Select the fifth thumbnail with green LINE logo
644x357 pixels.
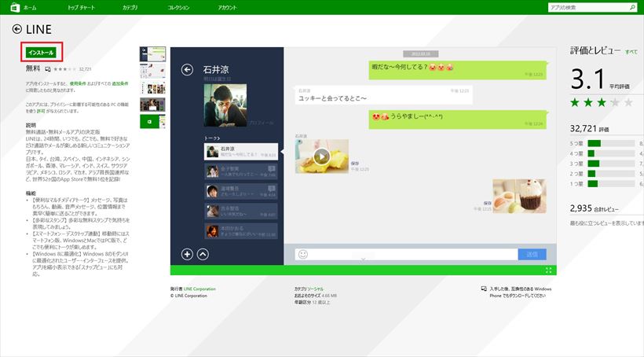tap(152, 121)
